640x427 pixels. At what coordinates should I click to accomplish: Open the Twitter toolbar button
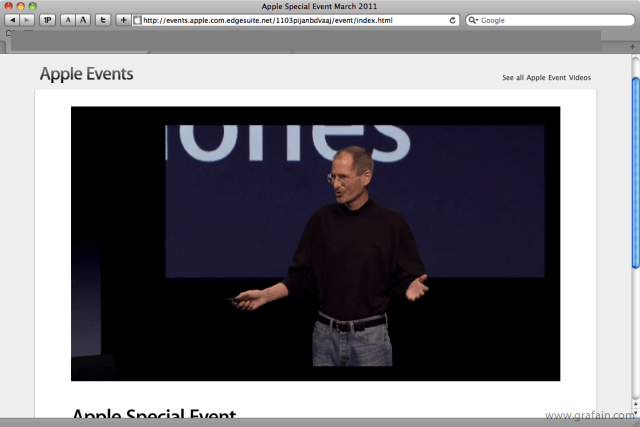(103, 20)
